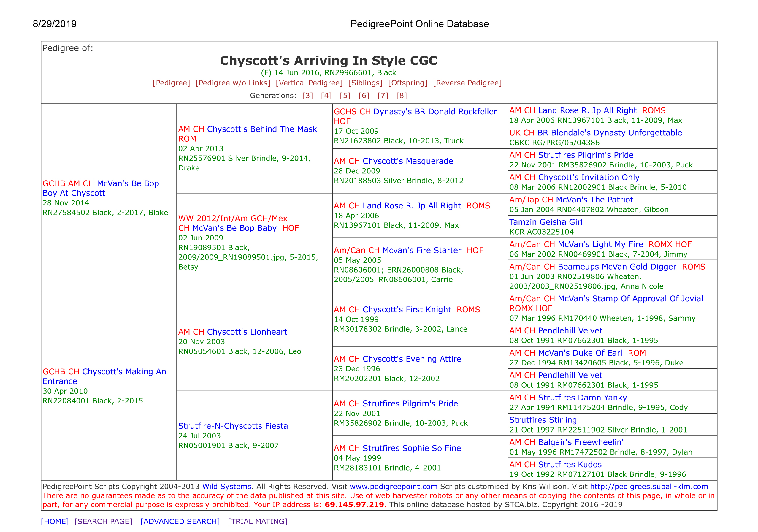
Task: Open the [SEARCH PAGE] link
Action: coord(103,521)
